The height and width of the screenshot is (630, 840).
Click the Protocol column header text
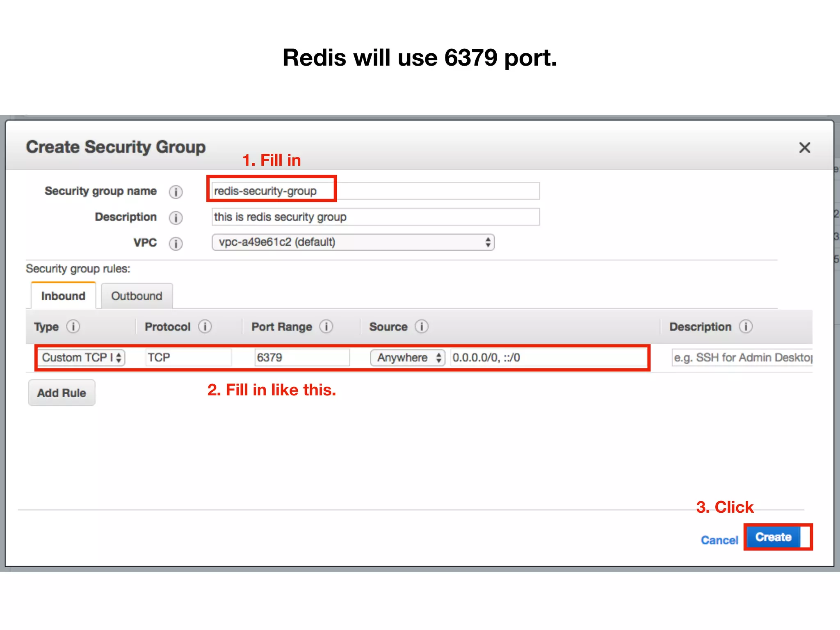pyautogui.click(x=168, y=326)
